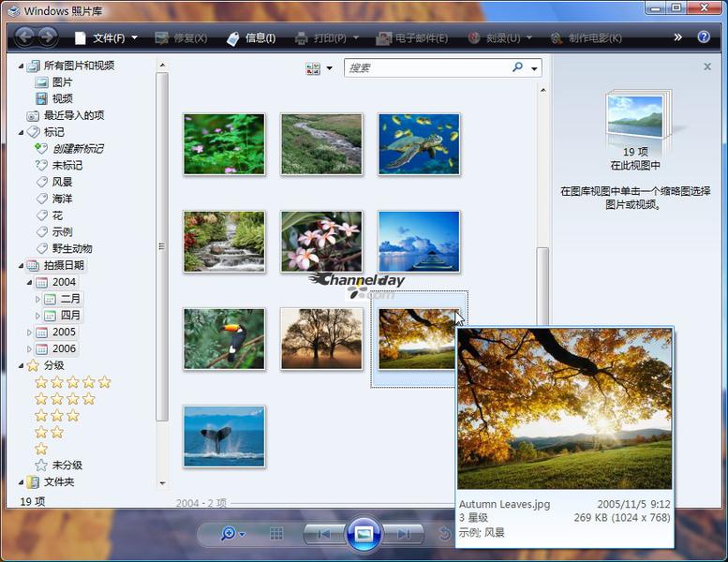This screenshot has width=728, height=562.
Task: Open the green flowers photo thumbnail
Action: click(224, 144)
